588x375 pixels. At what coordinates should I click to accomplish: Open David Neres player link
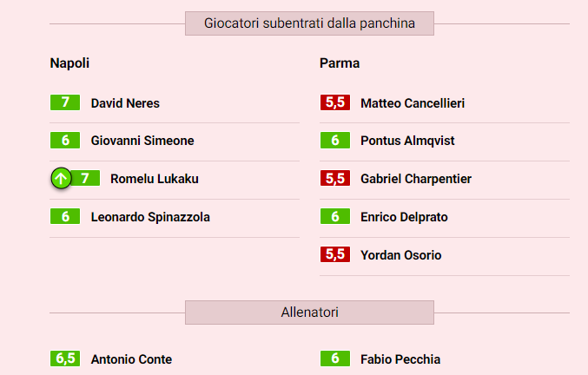pos(125,103)
